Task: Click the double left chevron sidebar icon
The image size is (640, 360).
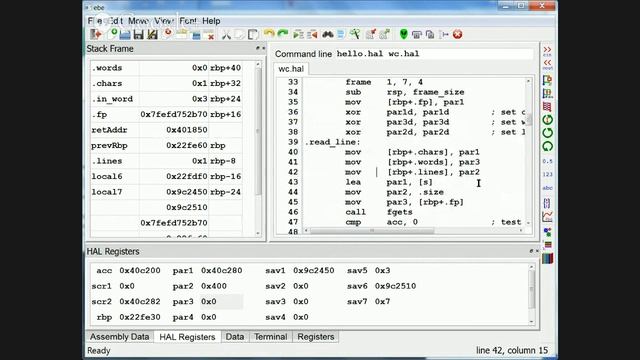Action: click(547, 64)
